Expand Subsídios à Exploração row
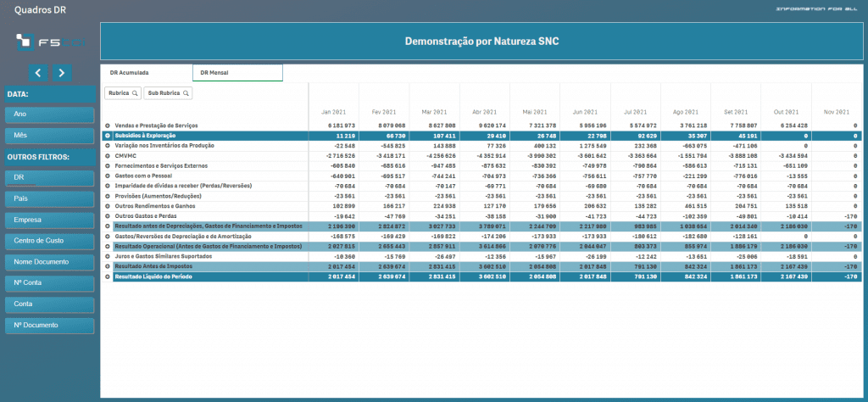Screen dimensions: 868x402 pos(108,136)
